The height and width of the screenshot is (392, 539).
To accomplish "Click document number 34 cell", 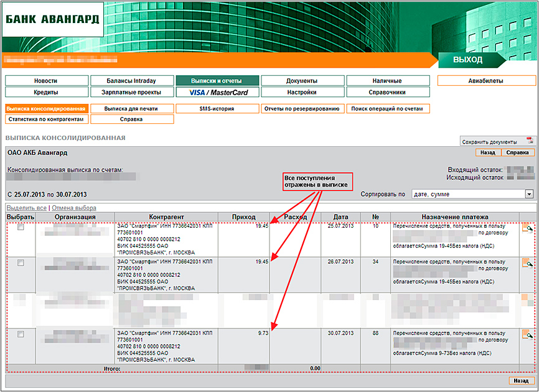I will (375, 262).
